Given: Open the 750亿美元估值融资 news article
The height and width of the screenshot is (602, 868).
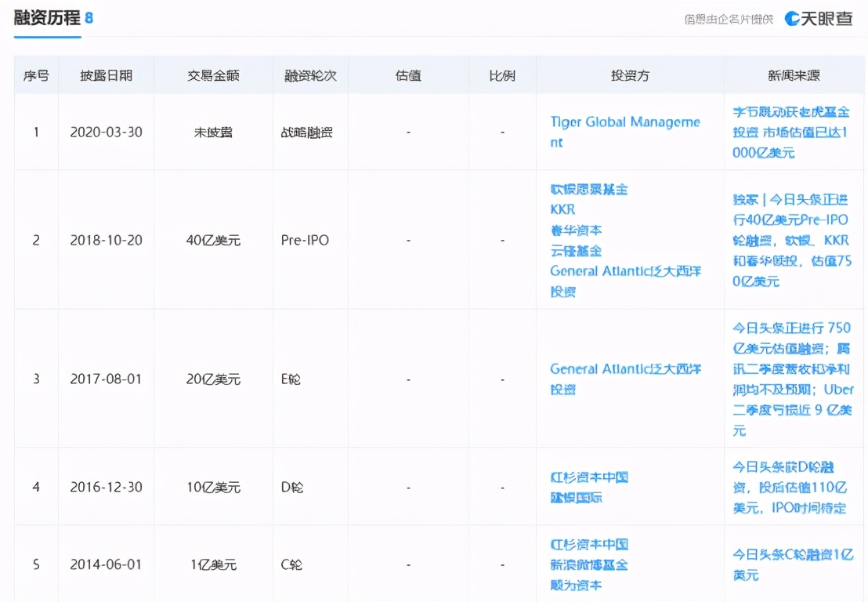Looking at the screenshot, I should 791,379.
